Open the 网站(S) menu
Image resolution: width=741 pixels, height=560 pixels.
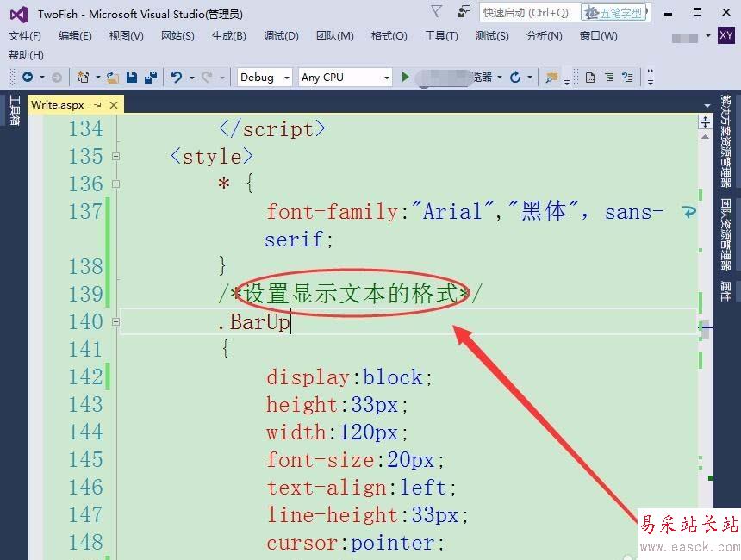pos(177,36)
